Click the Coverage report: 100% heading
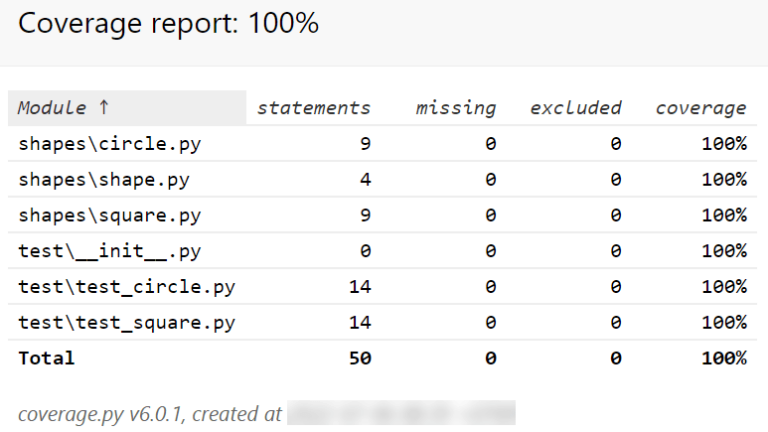 point(168,24)
